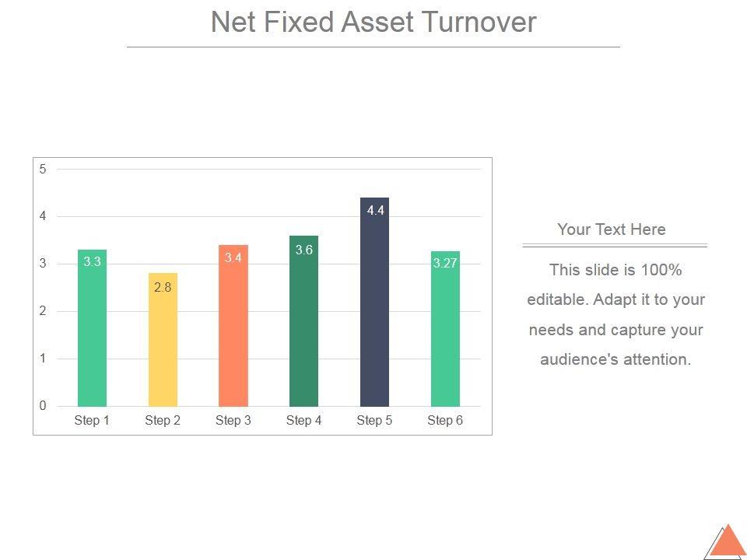Select the 3.27 data label
The image size is (747, 560).
[x=445, y=263]
